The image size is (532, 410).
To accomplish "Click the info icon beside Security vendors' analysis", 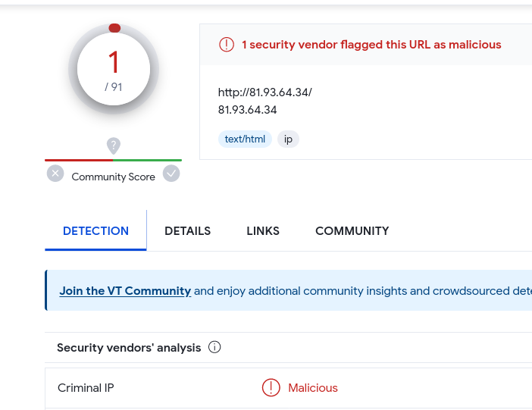I will tap(214, 347).
